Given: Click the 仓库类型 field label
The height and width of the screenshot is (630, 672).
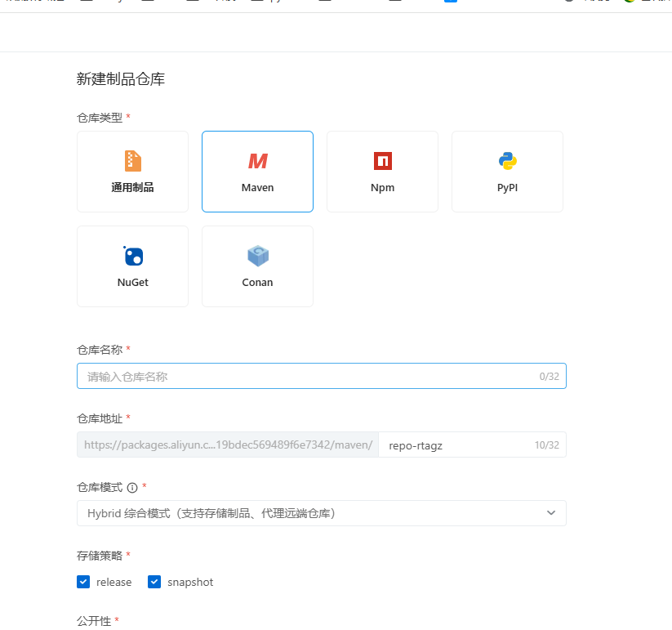Looking at the screenshot, I should [x=100, y=118].
